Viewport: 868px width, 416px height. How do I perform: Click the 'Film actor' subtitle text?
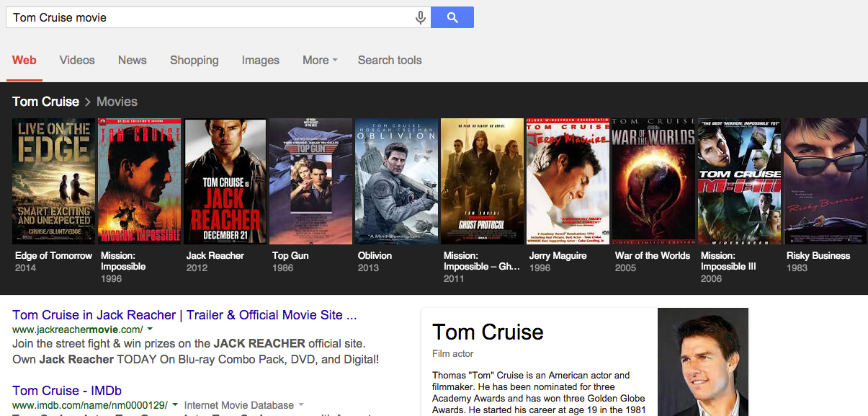click(453, 354)
